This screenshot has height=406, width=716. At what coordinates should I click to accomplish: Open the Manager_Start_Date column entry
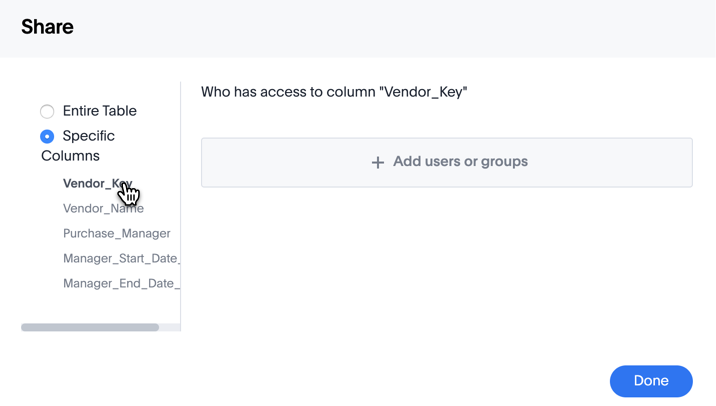coord(120,258)
